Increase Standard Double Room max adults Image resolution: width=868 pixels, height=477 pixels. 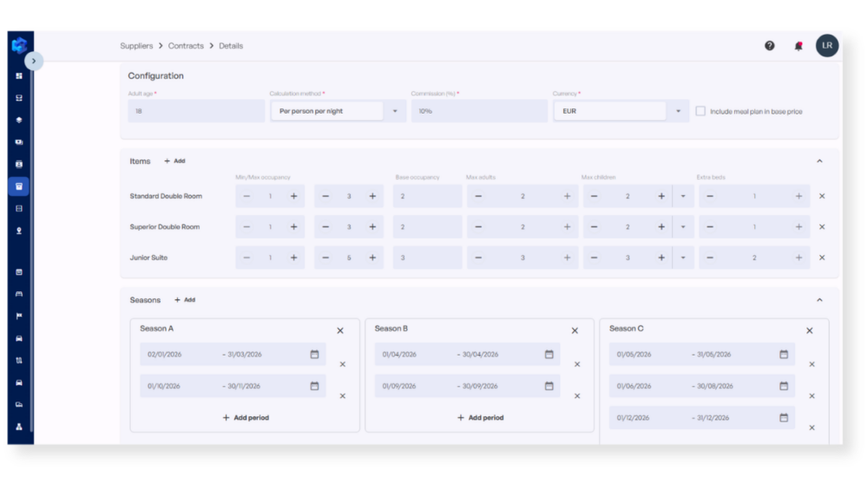point(567,196)
